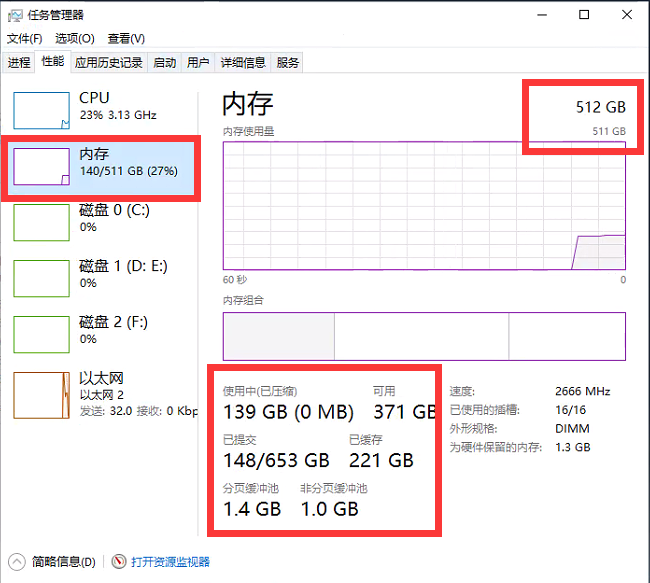
Task: Click the resource monitor icon
Action: pos(119,562)
